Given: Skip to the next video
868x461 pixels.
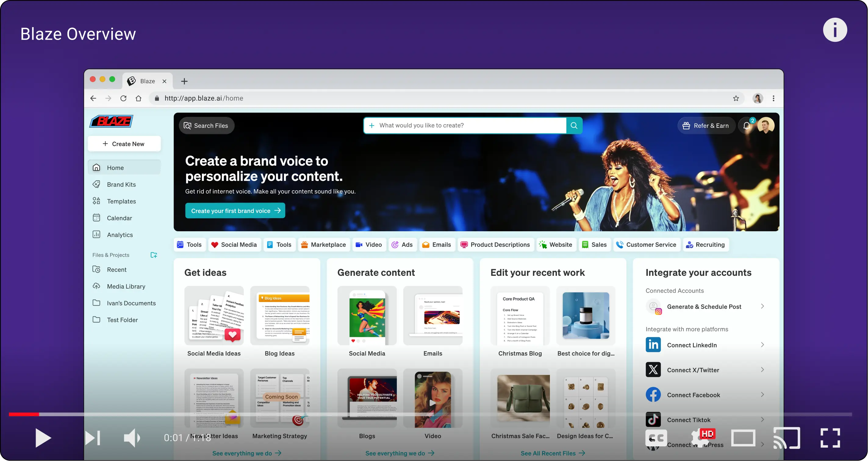Looking at the screenshot, I should [92, 438].
